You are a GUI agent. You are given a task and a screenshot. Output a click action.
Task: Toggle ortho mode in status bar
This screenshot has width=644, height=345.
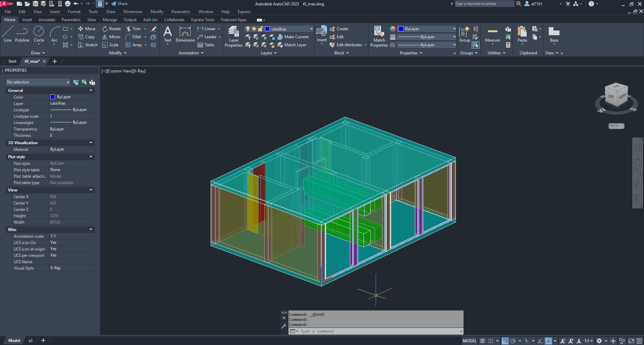505,341
